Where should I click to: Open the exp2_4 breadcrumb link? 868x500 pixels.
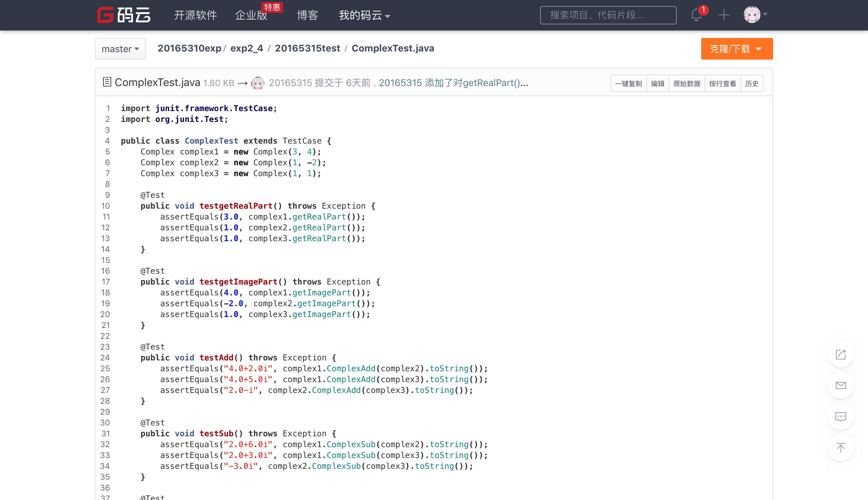coord(246,48)
